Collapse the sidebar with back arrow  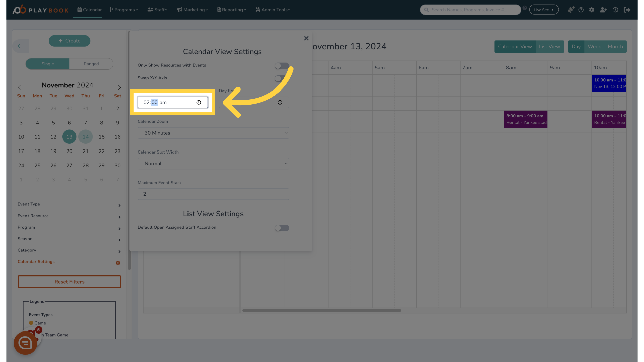pyautogui.click(x=19, y=46)
